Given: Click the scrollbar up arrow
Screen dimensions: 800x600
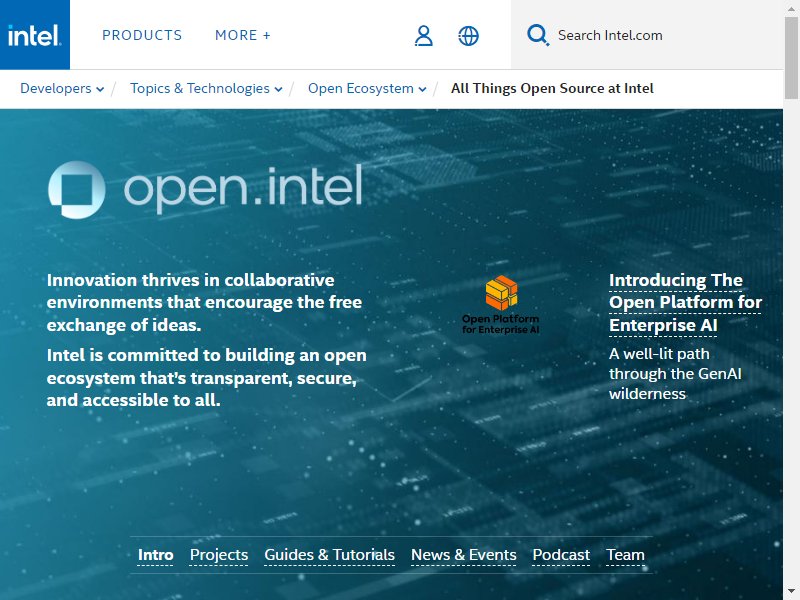Looking at the screenshot, I should tap(791, 7).
